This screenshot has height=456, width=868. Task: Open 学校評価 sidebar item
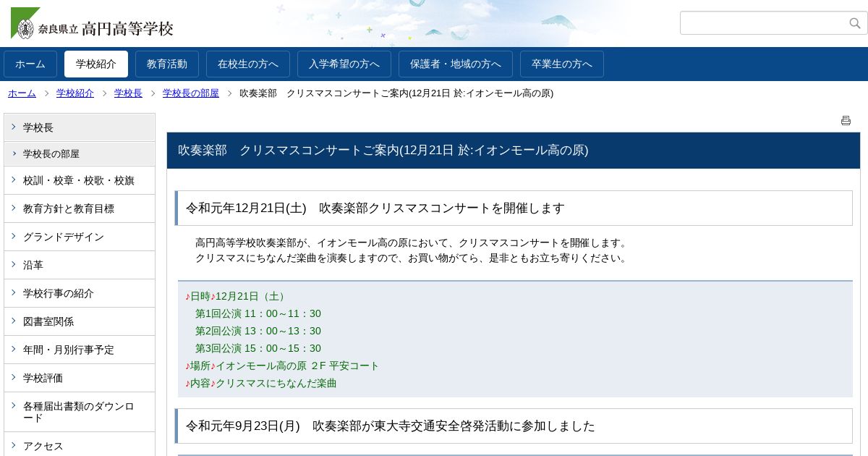(80, 379)
